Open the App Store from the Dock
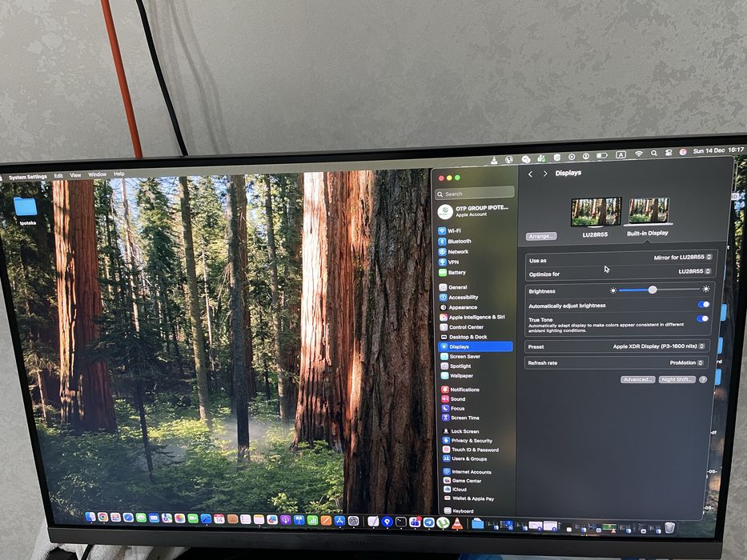 click(x=339, y=521)
